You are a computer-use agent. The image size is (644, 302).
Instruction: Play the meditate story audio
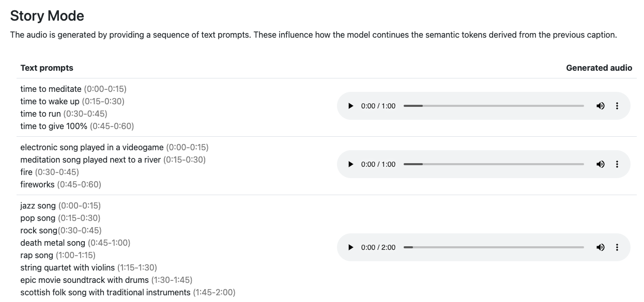pos(351,106)
